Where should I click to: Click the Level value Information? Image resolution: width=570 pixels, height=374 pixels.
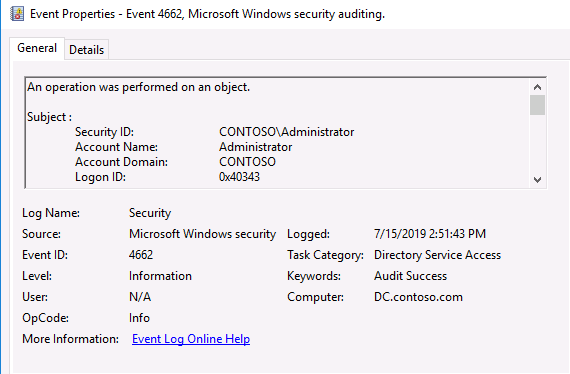tap(160, 276)
